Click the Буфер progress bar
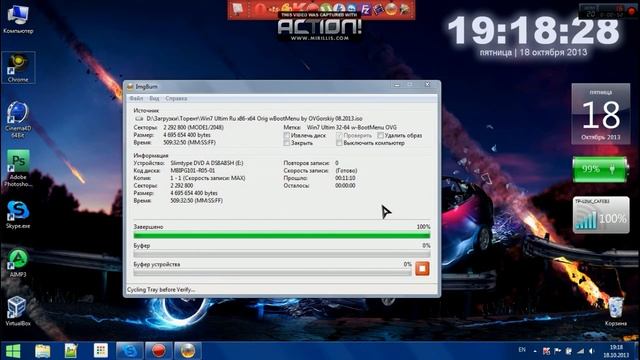 [282, 254]
